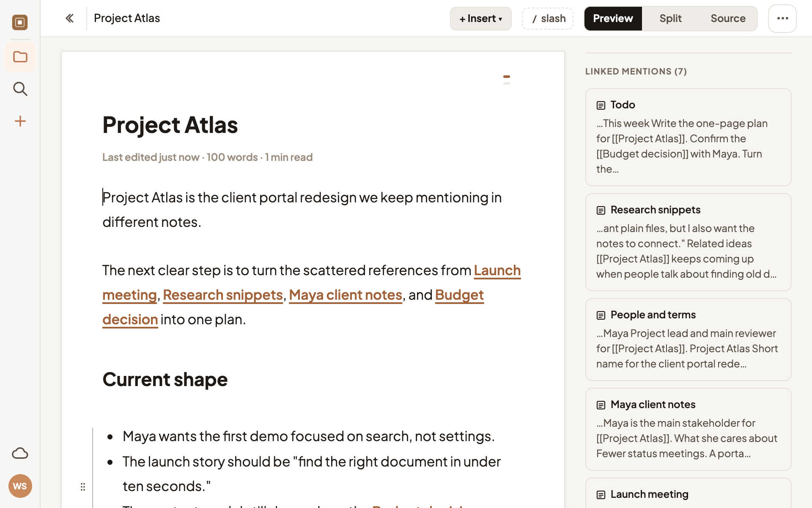Click the 'Last edited just now' metadata line
Image resolution: width=812 pixels, height=508 pixels.
[207, 157]
